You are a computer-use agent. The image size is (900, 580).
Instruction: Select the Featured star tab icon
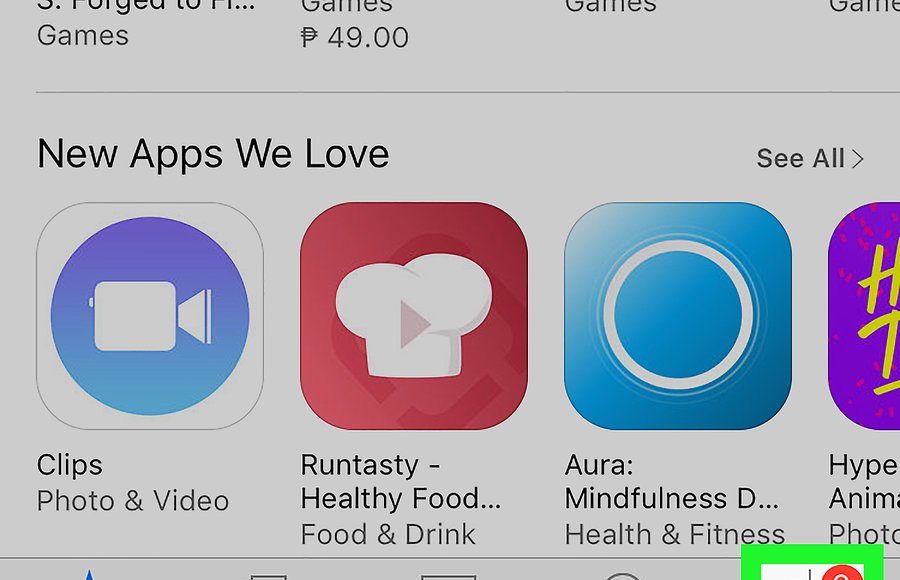(x=89, y=574)
